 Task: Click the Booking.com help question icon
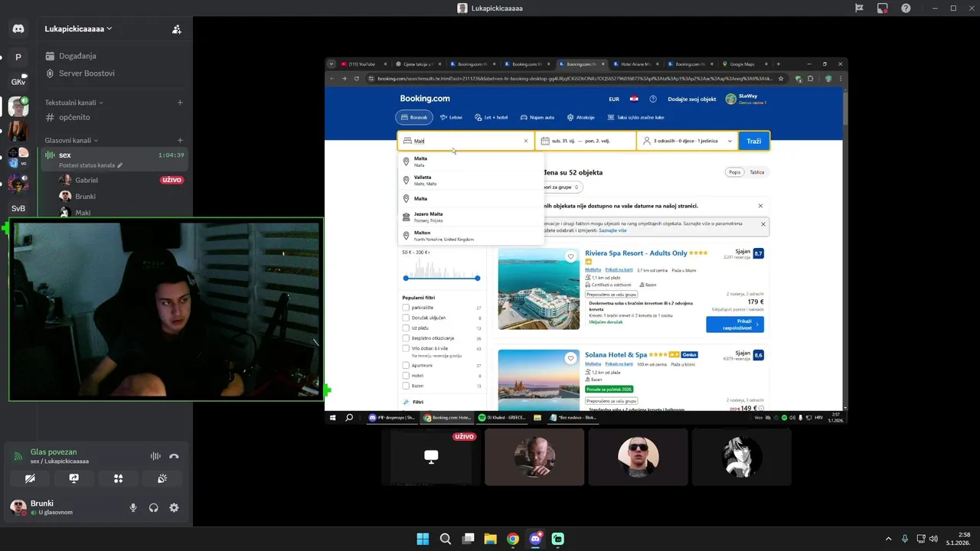[653, 99]
